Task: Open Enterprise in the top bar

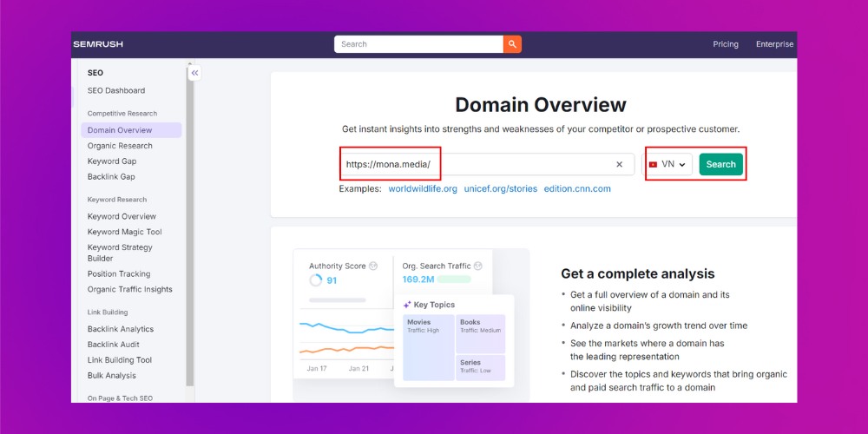Action: (x=774, y=44)
